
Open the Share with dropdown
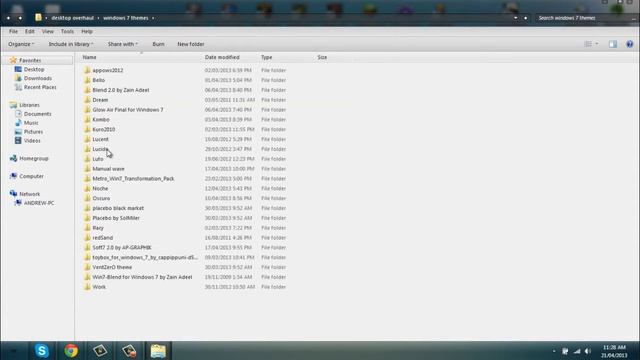(123, 44)
